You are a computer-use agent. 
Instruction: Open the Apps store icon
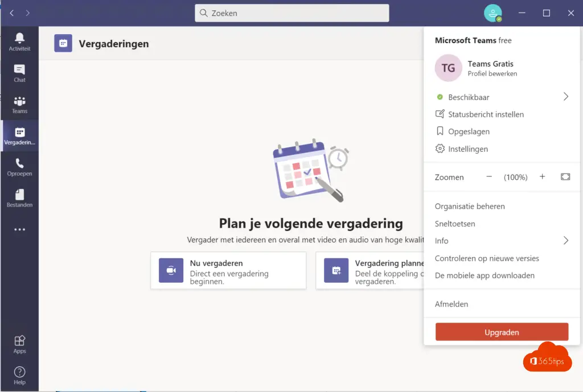tap(19, 344)
